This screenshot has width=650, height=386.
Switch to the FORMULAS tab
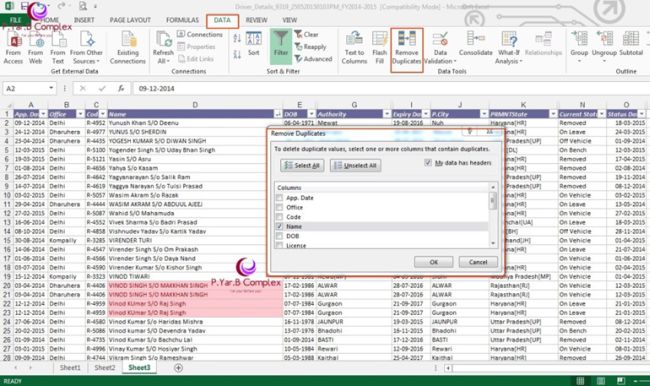click(x=182, y=20)
